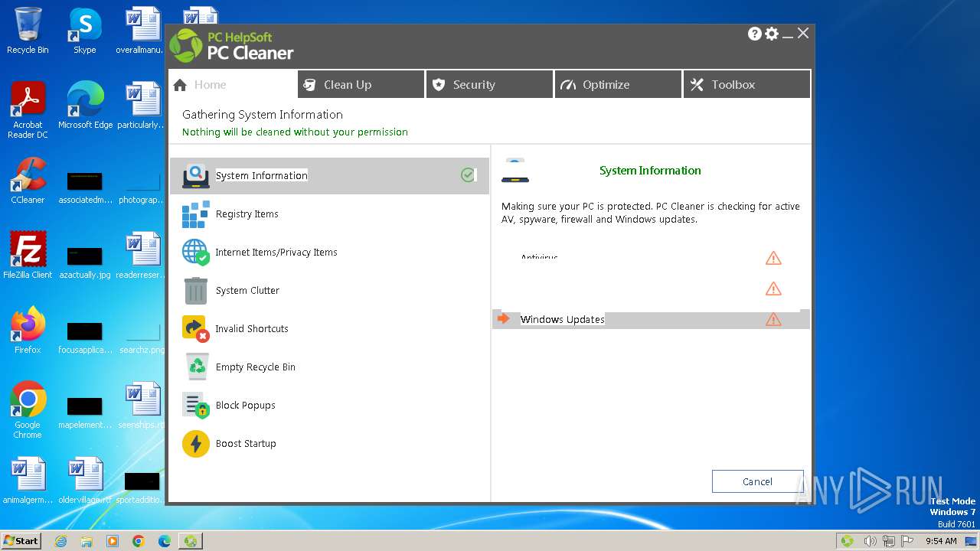Click PC Cleaner taskbar button
This screenshot has width=980, height=551.
tap(190, 540)
